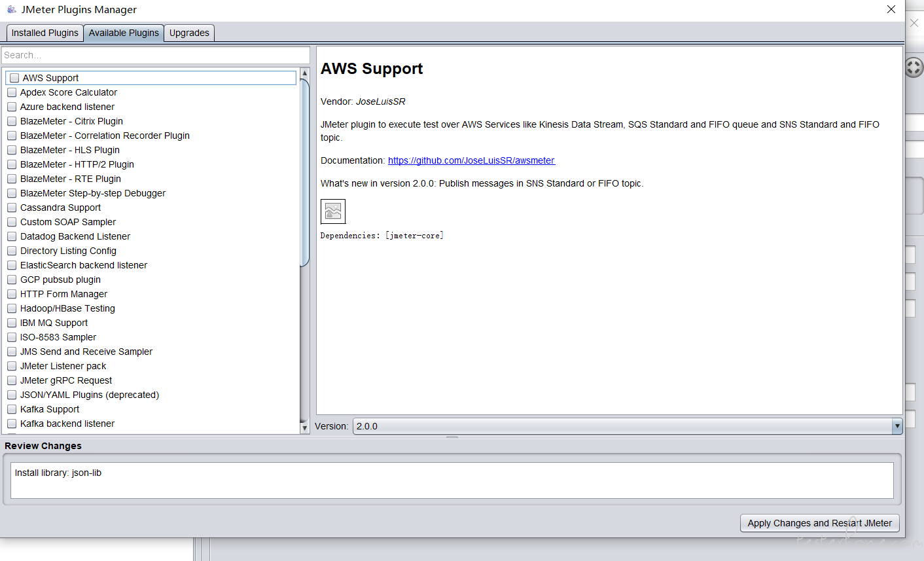
Task: Check the Custom SOAP Sampler checkbox
Action: click(x=12, y=222)
